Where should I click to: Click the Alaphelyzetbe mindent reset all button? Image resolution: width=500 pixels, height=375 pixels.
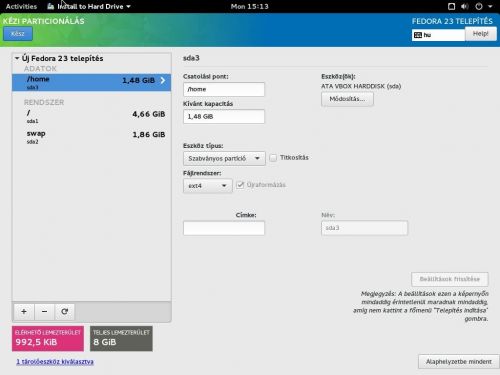[x=459, y=362]
